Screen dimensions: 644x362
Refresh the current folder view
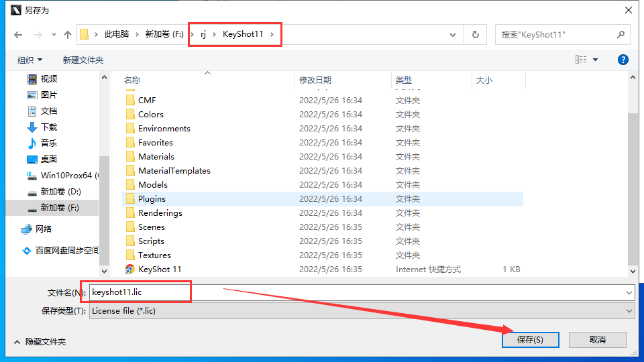(475, 35)
